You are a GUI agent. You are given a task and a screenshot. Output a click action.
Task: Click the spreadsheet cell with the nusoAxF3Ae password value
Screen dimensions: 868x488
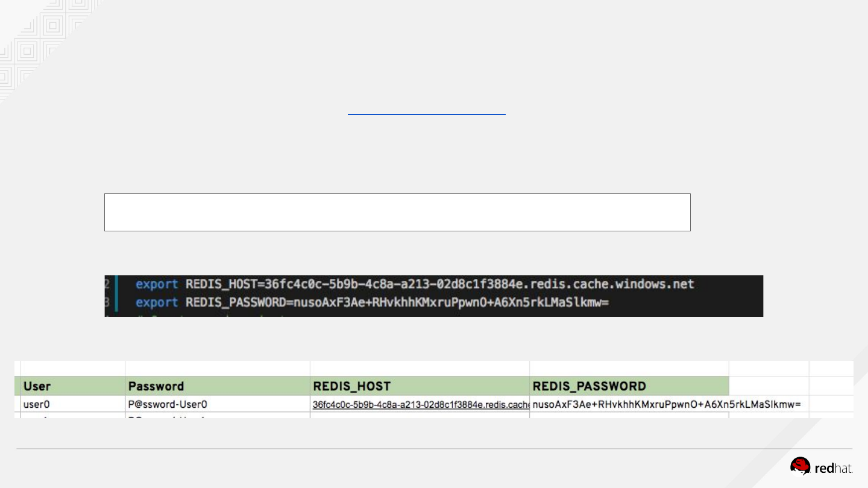click(667, 404)
